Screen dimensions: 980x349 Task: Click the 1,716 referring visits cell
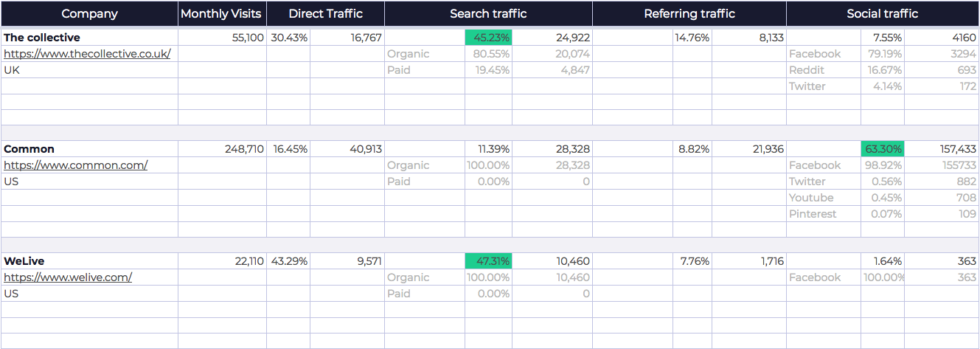pyautogui.click(x=749, y=261)
